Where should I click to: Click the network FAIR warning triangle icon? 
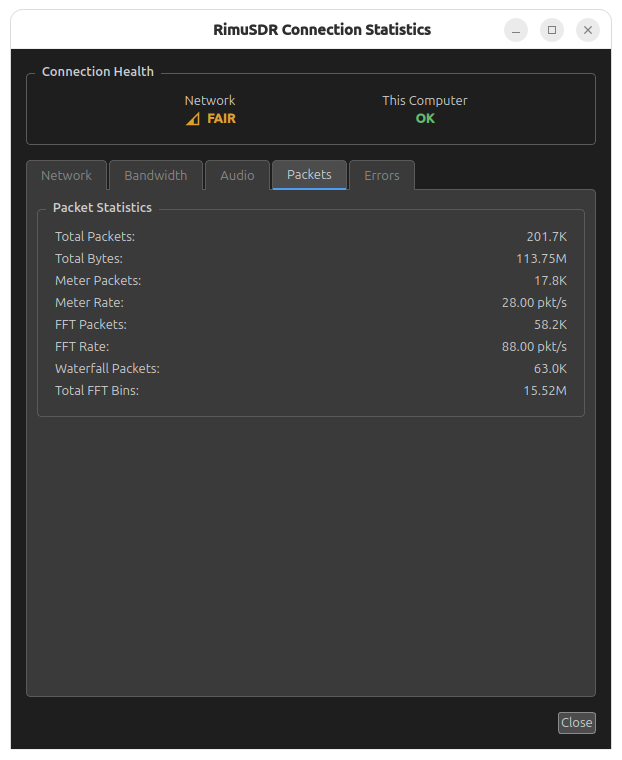point(193,119)
